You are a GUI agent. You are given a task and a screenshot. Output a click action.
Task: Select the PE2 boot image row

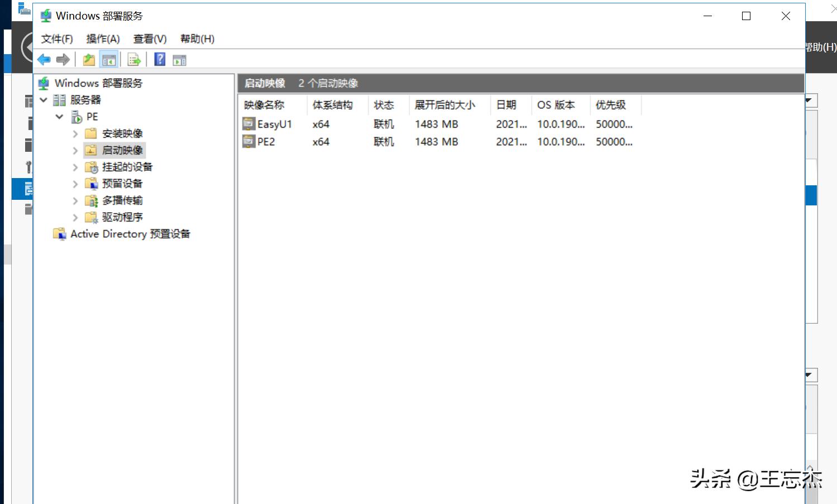click(266, 142)
